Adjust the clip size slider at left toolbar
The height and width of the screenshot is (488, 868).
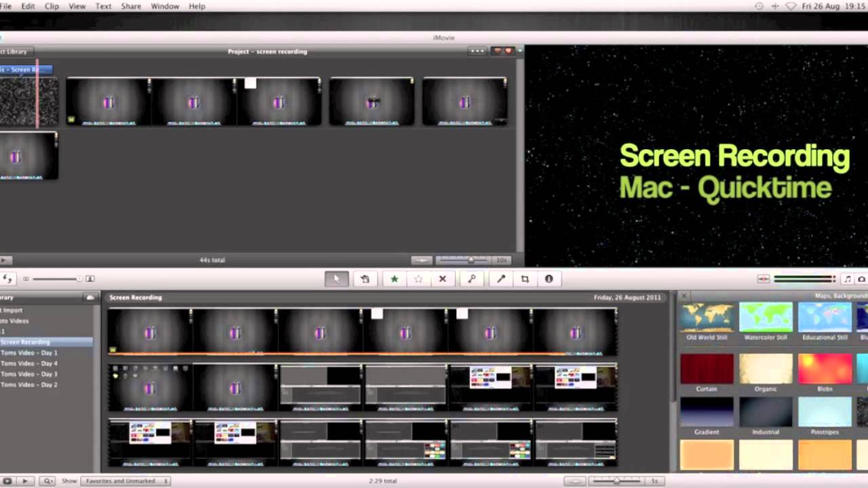[x=56, y=279]
